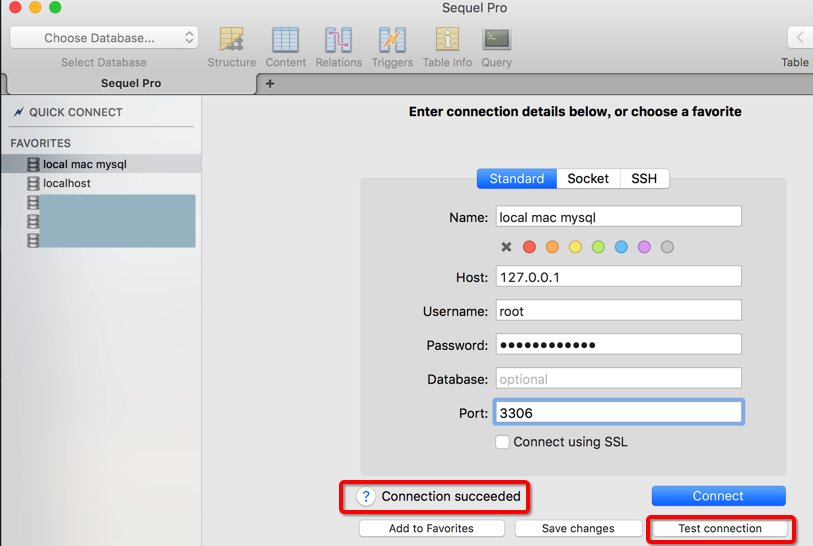Click the Database optional field
Viewport: 813px width, 546px height.
[619, 379]
